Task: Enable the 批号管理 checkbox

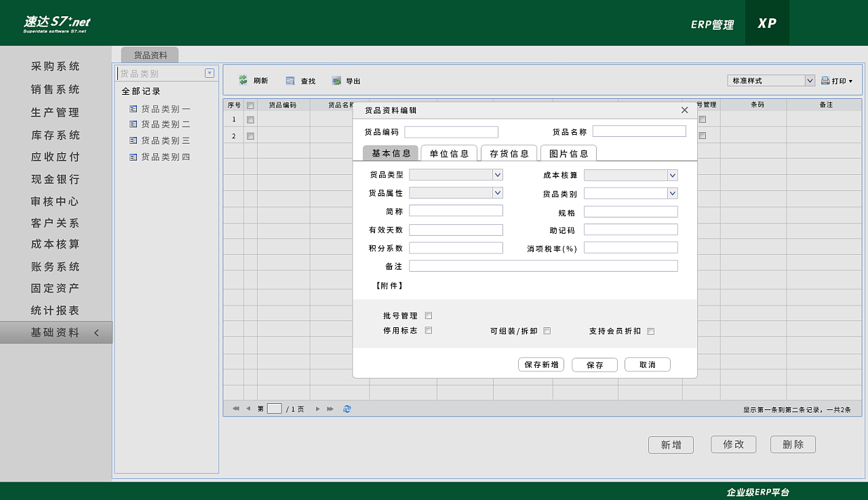Action: pyautogui.click(x=428, y=316)
